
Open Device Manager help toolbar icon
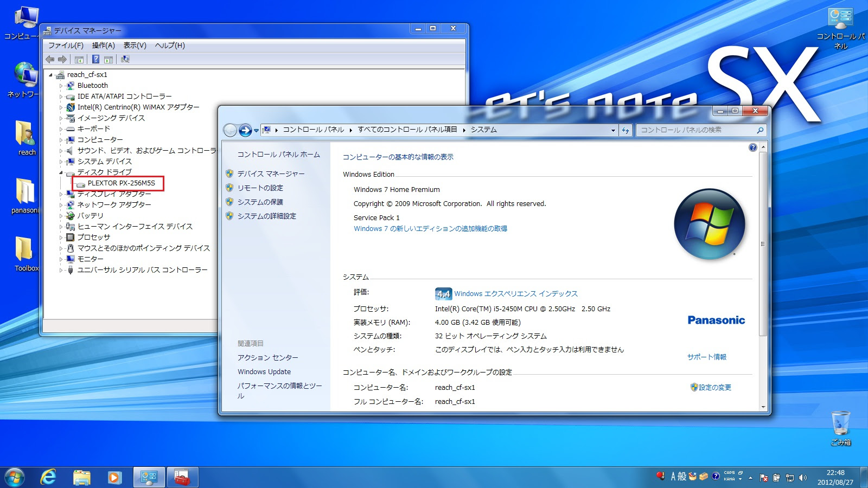[95, 59]
